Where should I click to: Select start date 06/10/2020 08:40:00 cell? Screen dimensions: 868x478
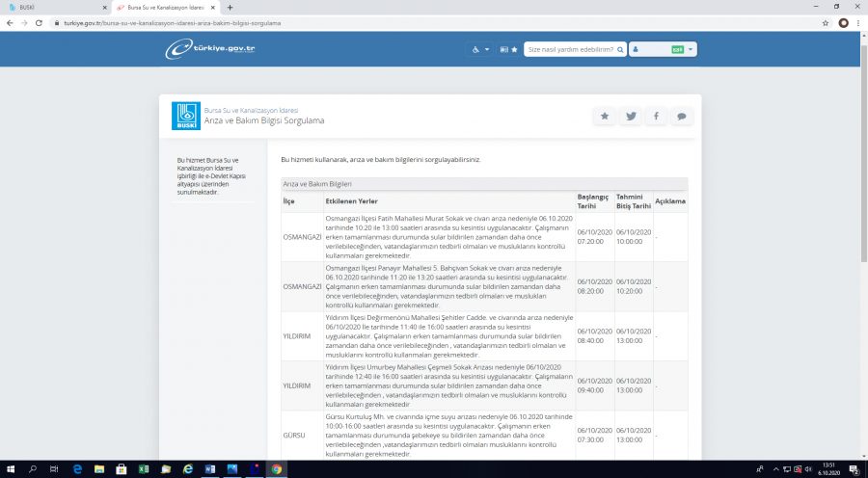pyautogui.click(x=594, y=335)
